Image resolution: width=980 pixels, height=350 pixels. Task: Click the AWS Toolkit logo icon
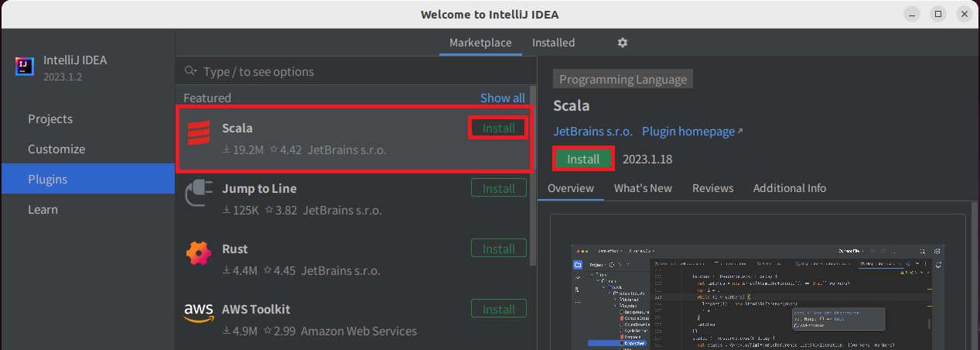199,313
